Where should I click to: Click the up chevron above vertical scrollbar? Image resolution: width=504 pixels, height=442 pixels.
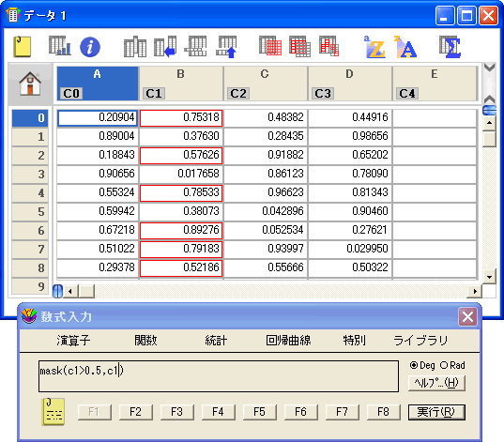pyautogui.click(x=489, y=99)
